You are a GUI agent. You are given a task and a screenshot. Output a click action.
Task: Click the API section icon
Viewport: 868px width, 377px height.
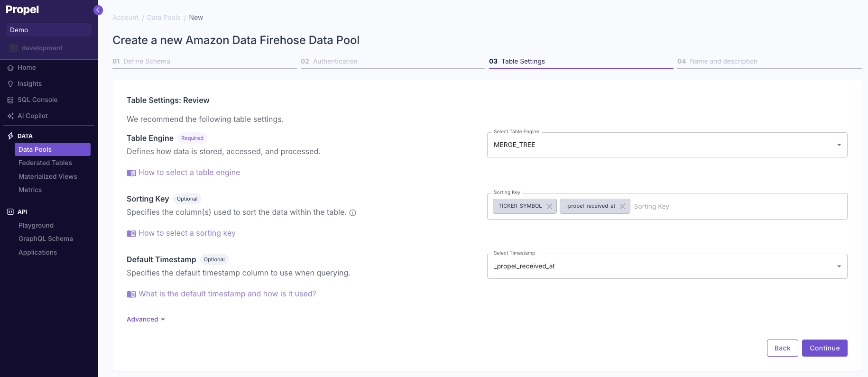pyautogui.click(x=10, y=211)
